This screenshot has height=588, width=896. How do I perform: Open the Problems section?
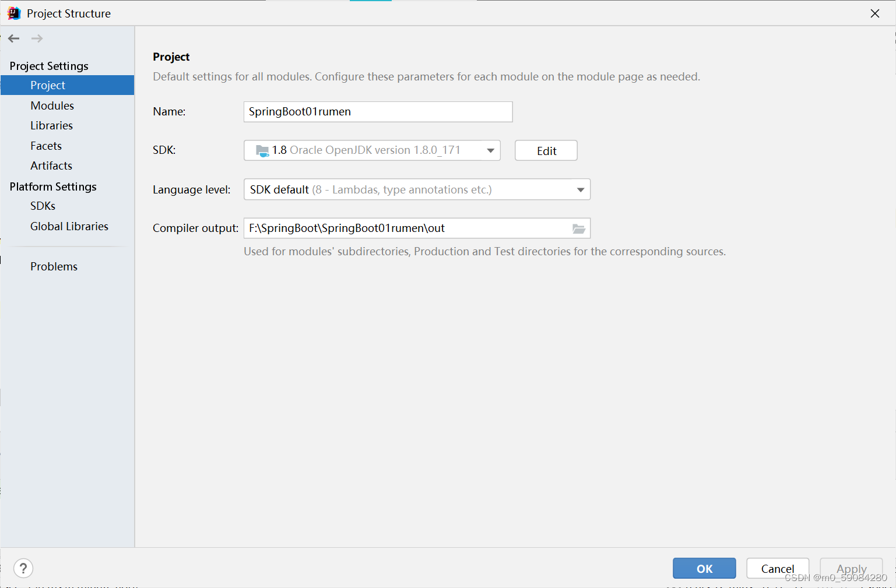point(54,266)
